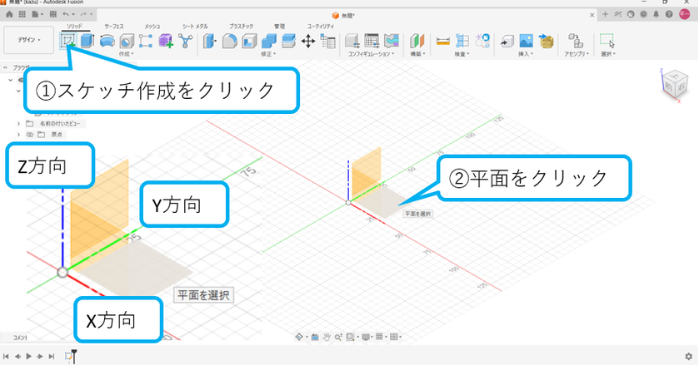Image resolution: width=698 pixels, height=365 pixels.
Task: Select the Offset Plane construct icon
Action: tap(417, 41)
